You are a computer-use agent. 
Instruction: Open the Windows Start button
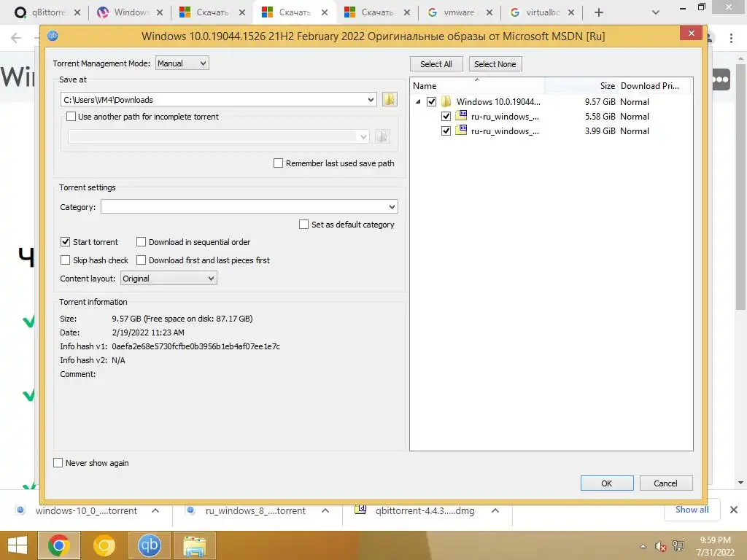tap(18, 545)
